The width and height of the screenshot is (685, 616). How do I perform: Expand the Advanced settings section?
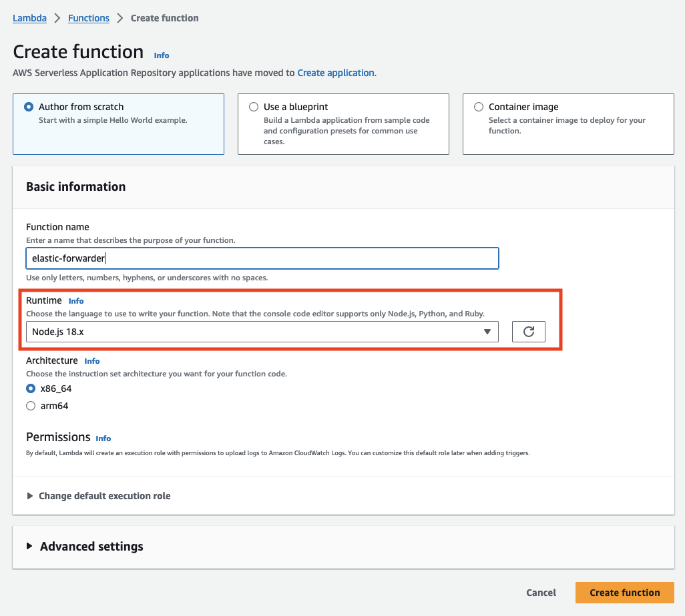coord(85,547)
